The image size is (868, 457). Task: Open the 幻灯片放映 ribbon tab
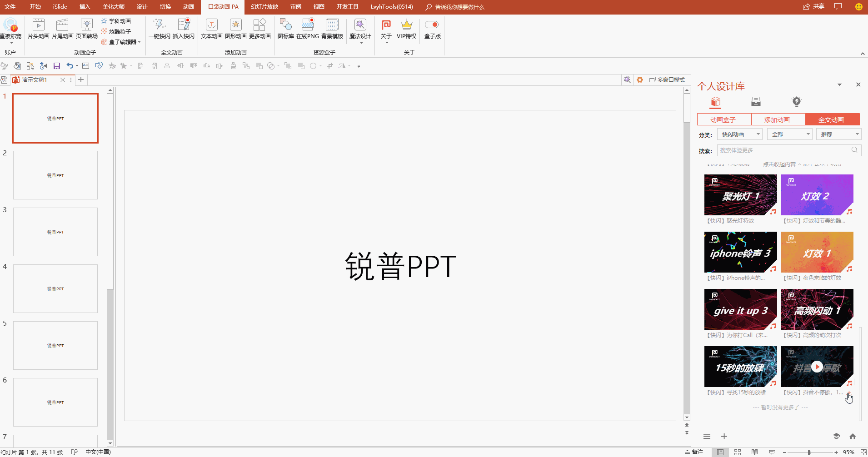[x=264, y=7]
